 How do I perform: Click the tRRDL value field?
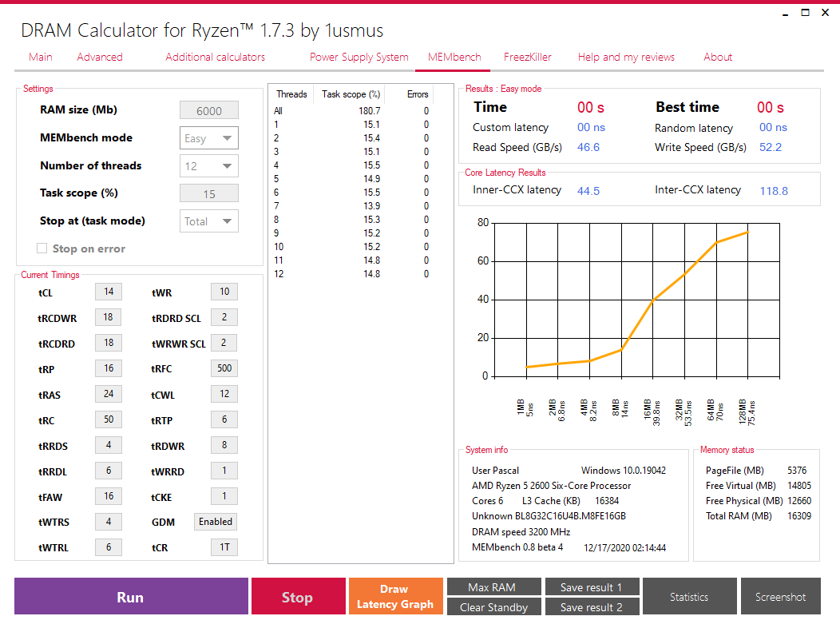click(x=109, y=470)
